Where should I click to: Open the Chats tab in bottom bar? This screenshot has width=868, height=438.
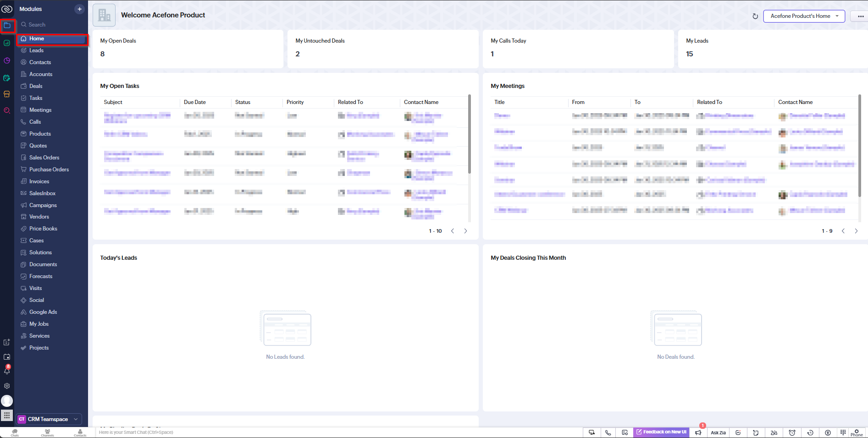tap(15, 433)
